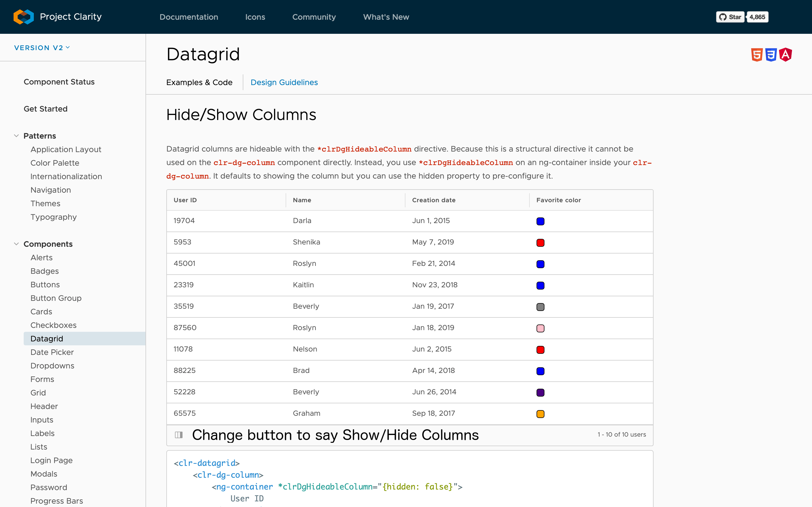Click the What's New navigation item
Screen dimensions: 812x507
386,17
